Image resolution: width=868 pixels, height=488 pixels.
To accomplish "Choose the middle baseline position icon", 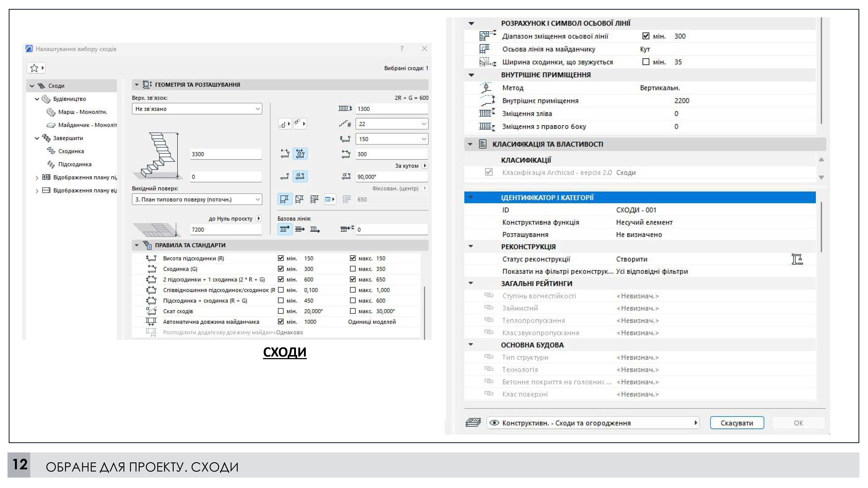I will coord(299,229).
